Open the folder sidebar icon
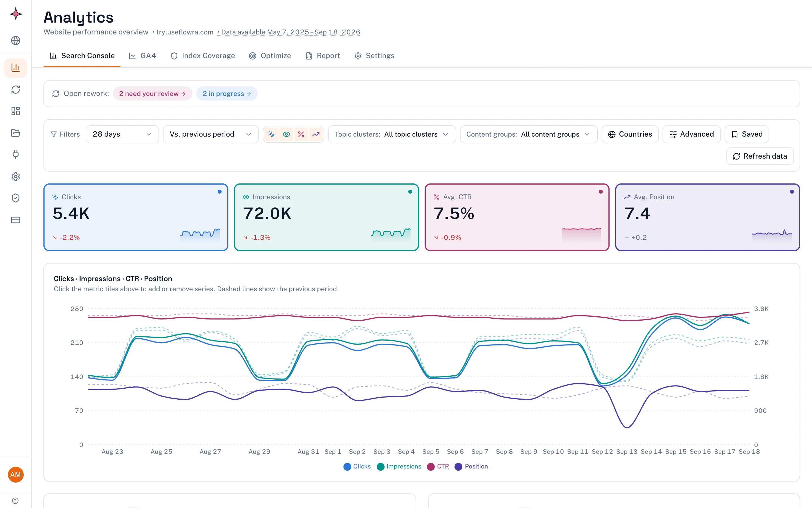Viewport: 812px width, 508px height. coord(16,133)
